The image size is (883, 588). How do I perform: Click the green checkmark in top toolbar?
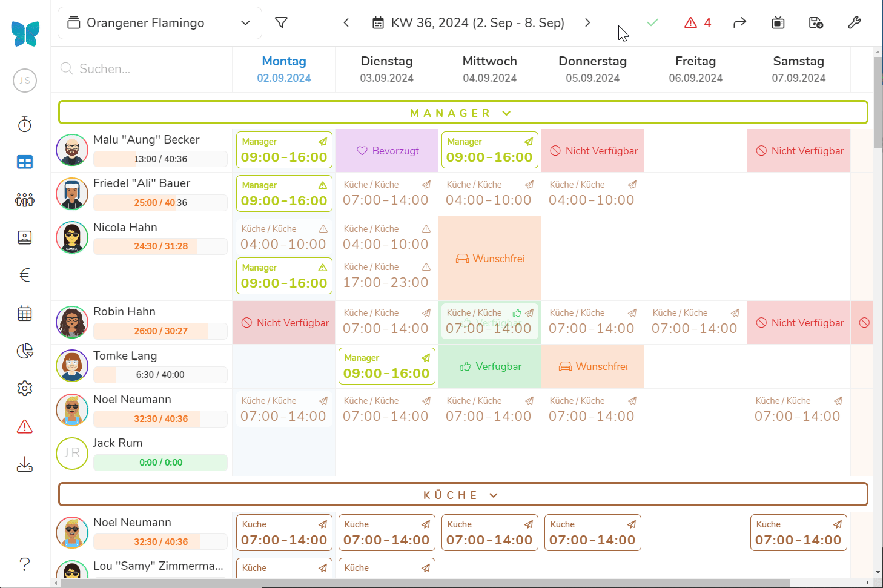652,23
